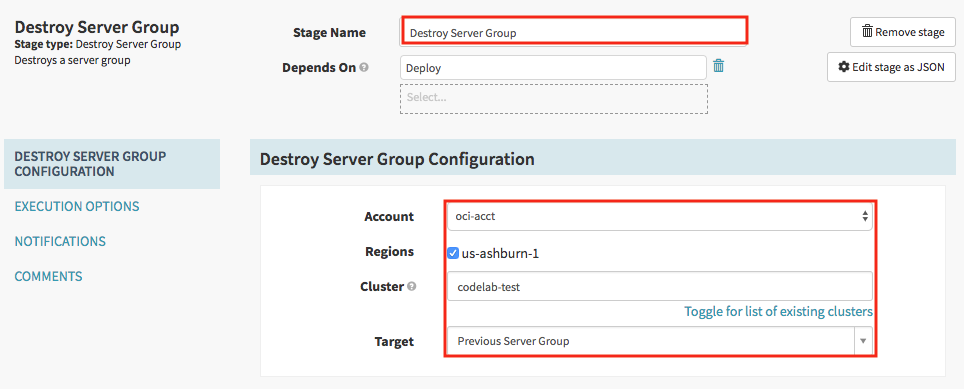Open the Notifications section
This screenshot has width=964, height=389.
(60, 242)
